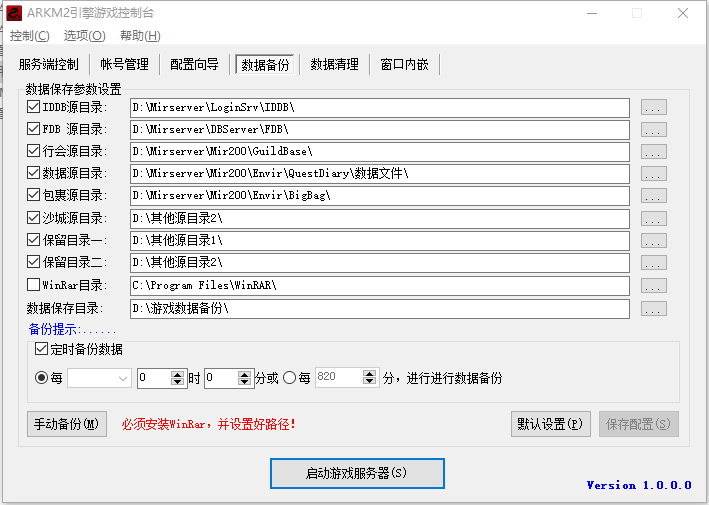The height and width of the screenshot is (505, 709).
Task: Click browse button for IDDB源目录 path
Action: pyautogui.click(x=653, y=107)
